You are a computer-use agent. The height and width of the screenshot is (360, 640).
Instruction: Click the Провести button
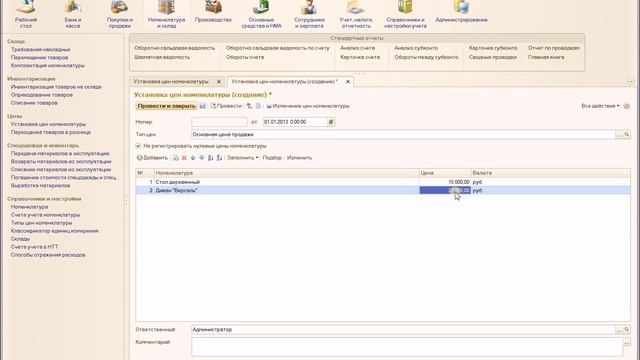[x=226, y=106]
